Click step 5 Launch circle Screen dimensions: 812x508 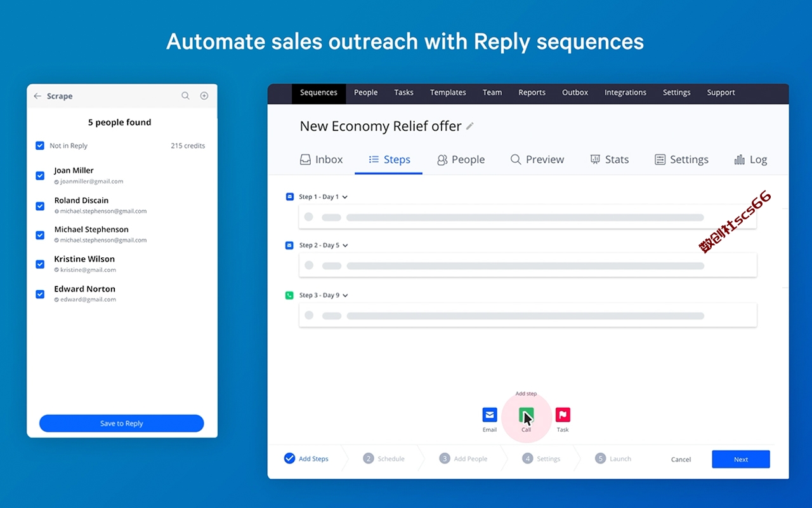(601, 458)
